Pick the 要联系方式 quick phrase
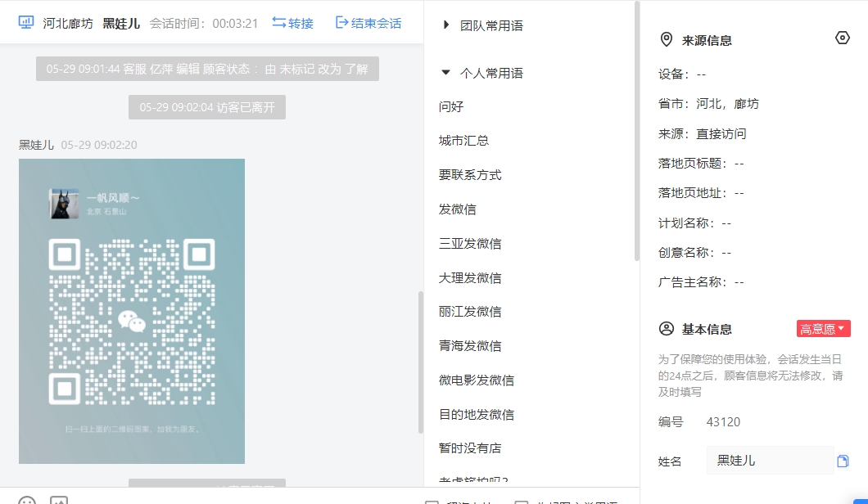 click(x=470, y=175)
